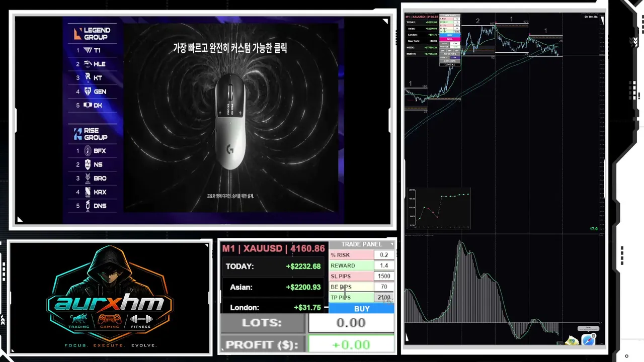
Task: Click the LOTS value field showing 0.00
Action: pyautogui.click(x=351, y=323)
